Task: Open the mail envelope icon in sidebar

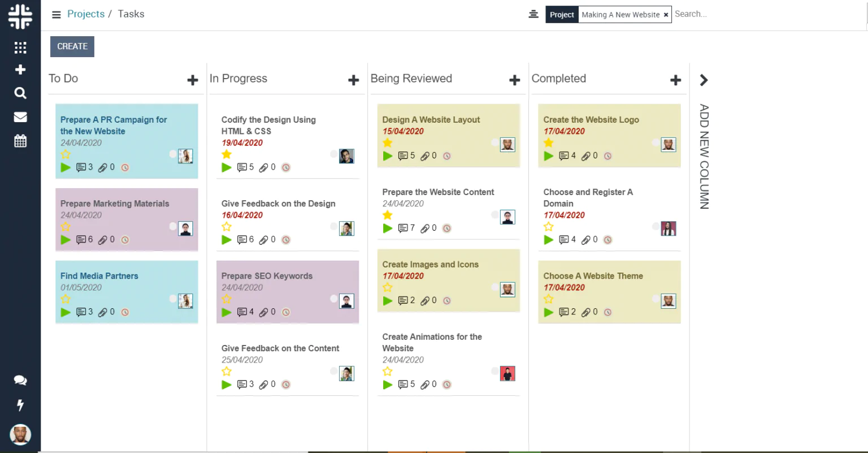Action: (x=20, y=117)
